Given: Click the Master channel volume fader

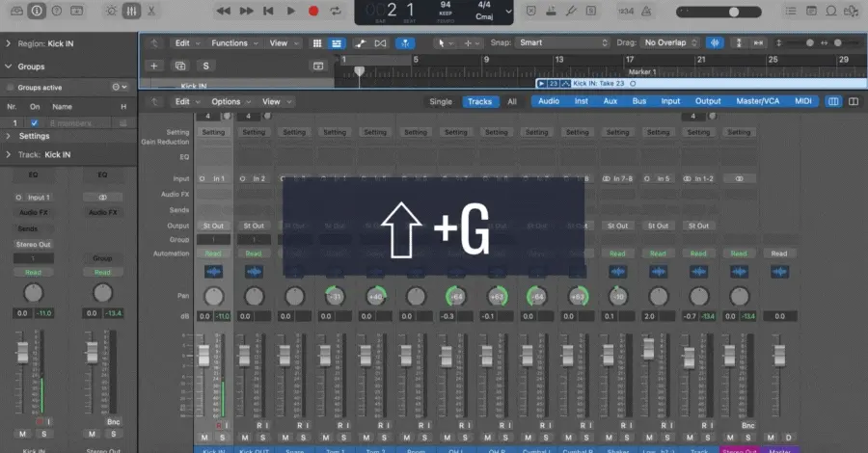Looking at the screenshot, I should [779, 355].
